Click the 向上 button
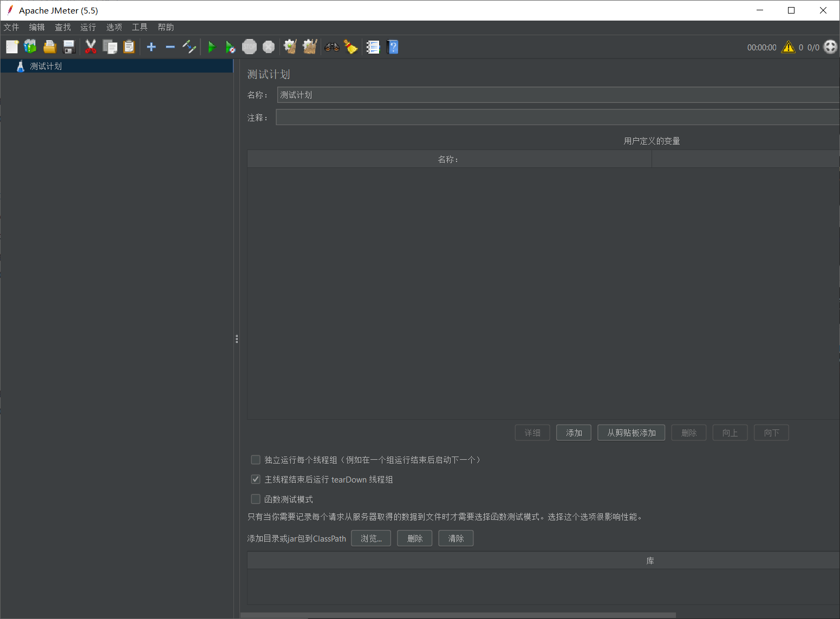 click(x=730, y=433)
